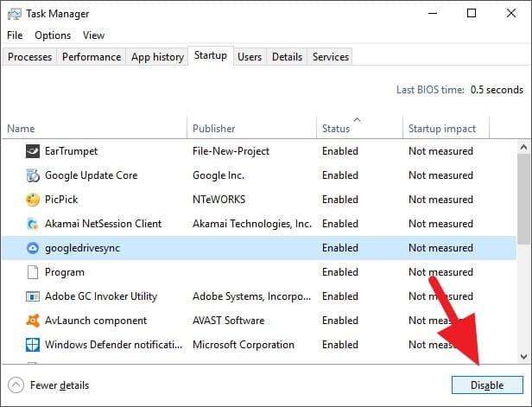Click the scrollbar down arrow
532x407 pixels.
tap(523, 356)
